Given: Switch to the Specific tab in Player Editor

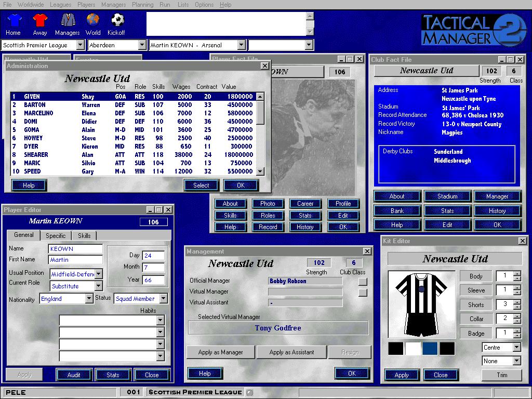Looking at the screenshot, I should 56,235.
